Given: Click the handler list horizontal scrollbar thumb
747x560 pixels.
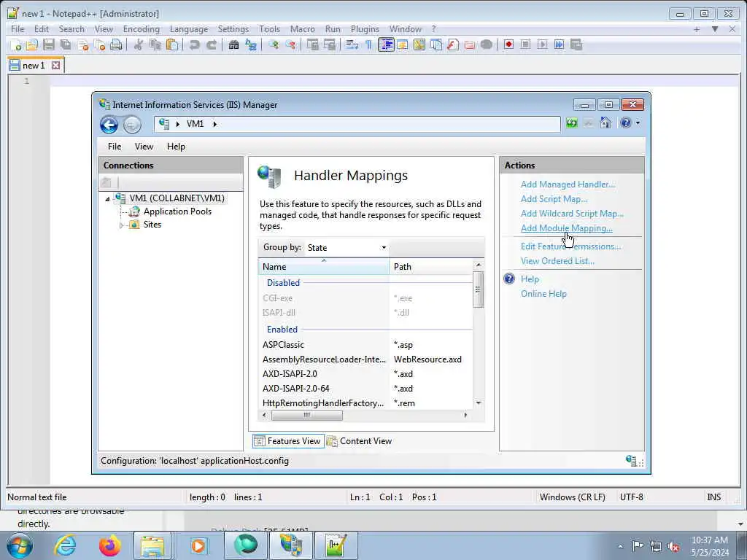Looking at the screenshot, I should 307,415.
